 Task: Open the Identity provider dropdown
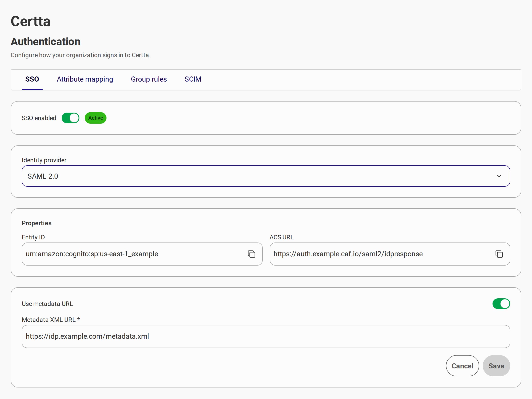[x=266, y=176]
